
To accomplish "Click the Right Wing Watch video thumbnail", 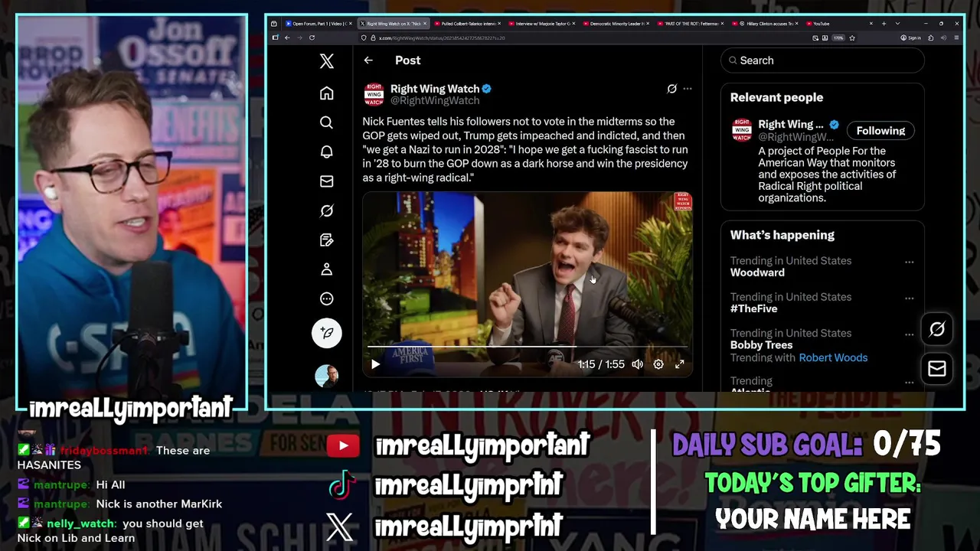I will point(528,285).
